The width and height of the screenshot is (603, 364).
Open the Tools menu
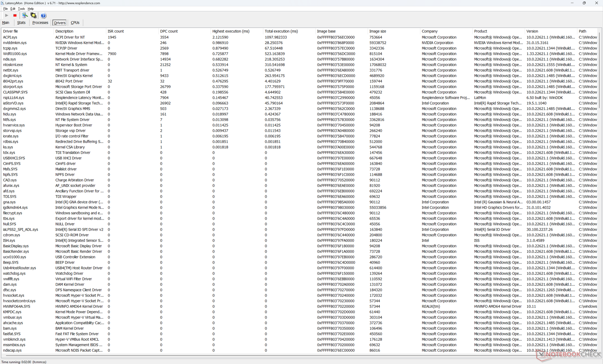pos(21,9)
